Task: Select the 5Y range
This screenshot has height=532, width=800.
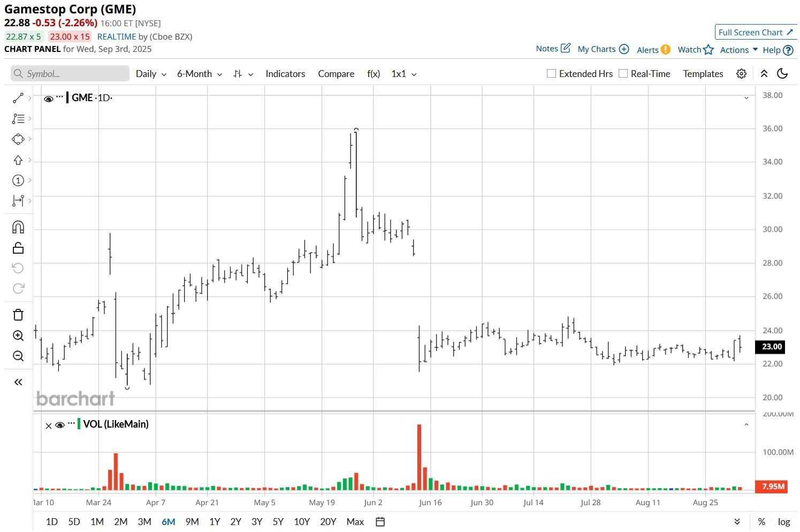Action: point(278,522)
